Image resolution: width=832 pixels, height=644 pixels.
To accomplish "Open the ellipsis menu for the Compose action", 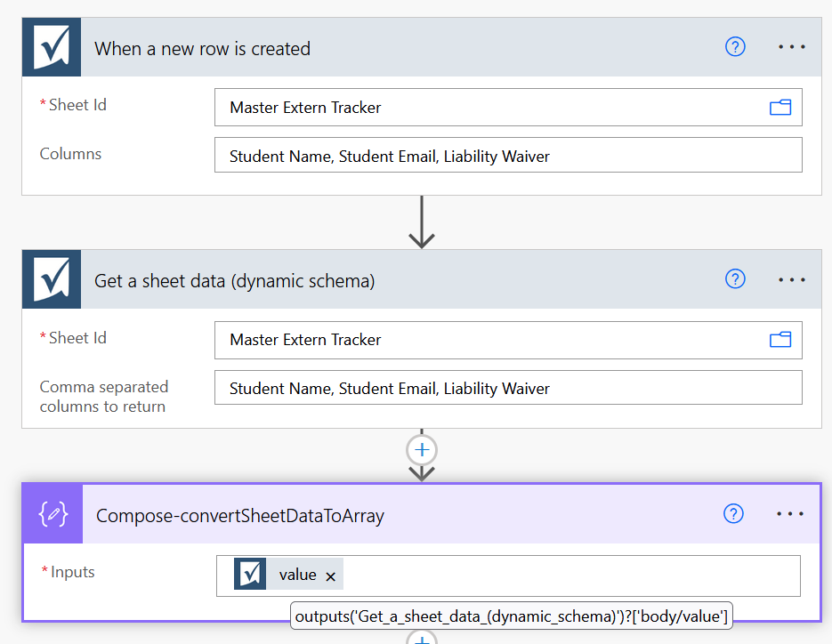I will coord(790,513).
